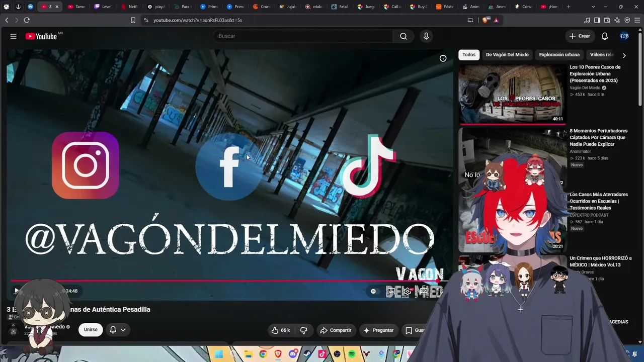Open the Brave Leo AI icon
The width and height of the screenshot is (644, 362).
pos(617,20)
